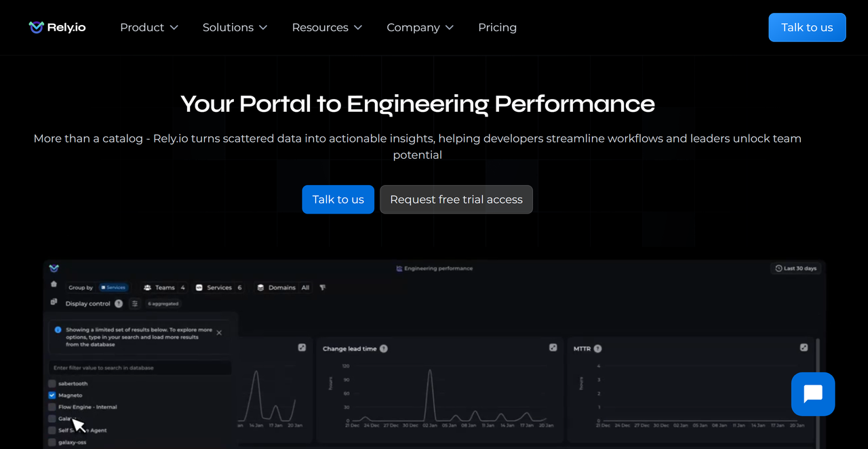Click Talk to us below the headline
The image size is (868, 449).
(338, 199)
